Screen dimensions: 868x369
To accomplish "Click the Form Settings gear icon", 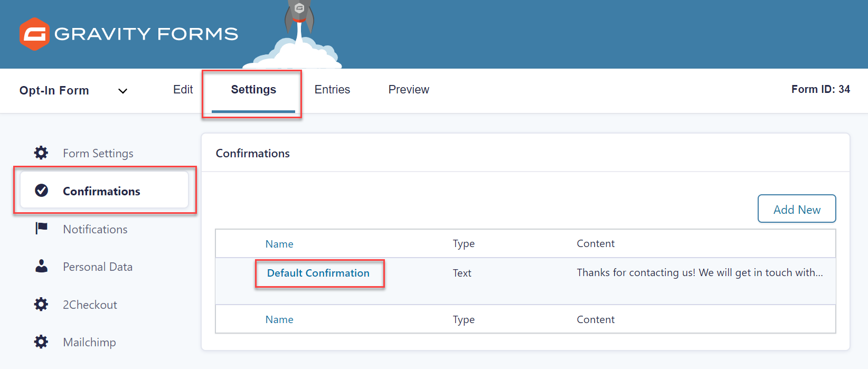I will [x=41, y=153].
